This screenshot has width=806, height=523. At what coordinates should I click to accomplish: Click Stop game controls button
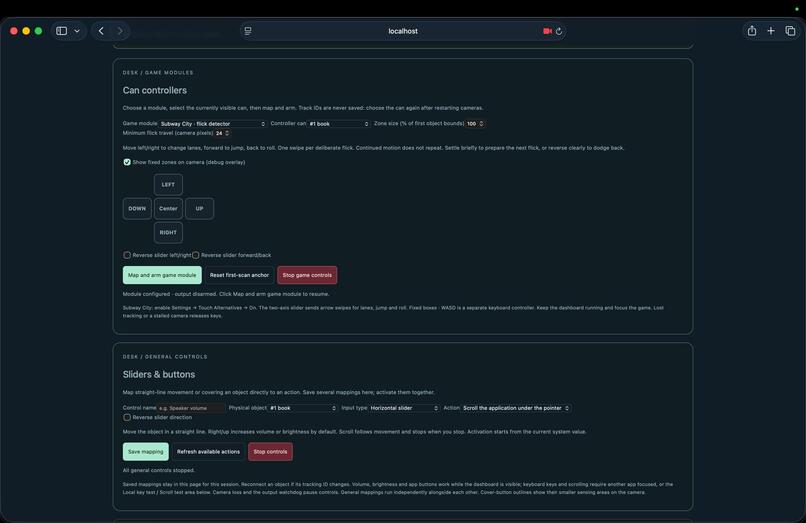coord(307,275)
